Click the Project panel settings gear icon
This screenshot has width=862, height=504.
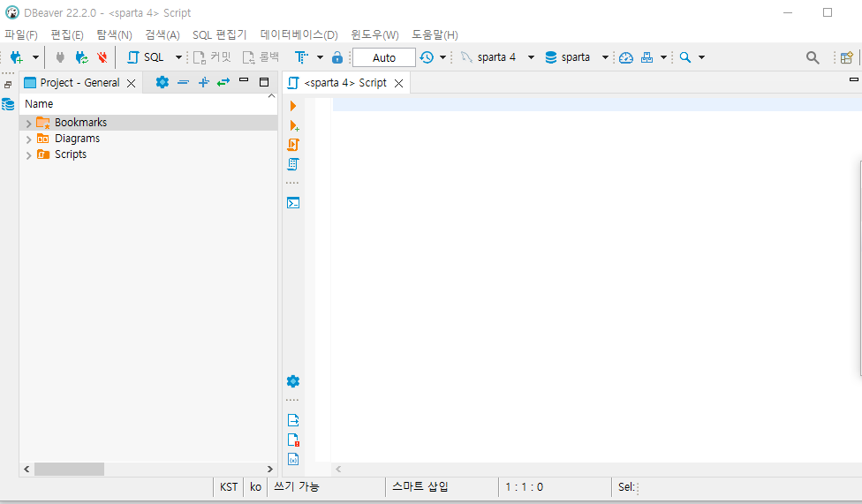(x=163, y=82)
